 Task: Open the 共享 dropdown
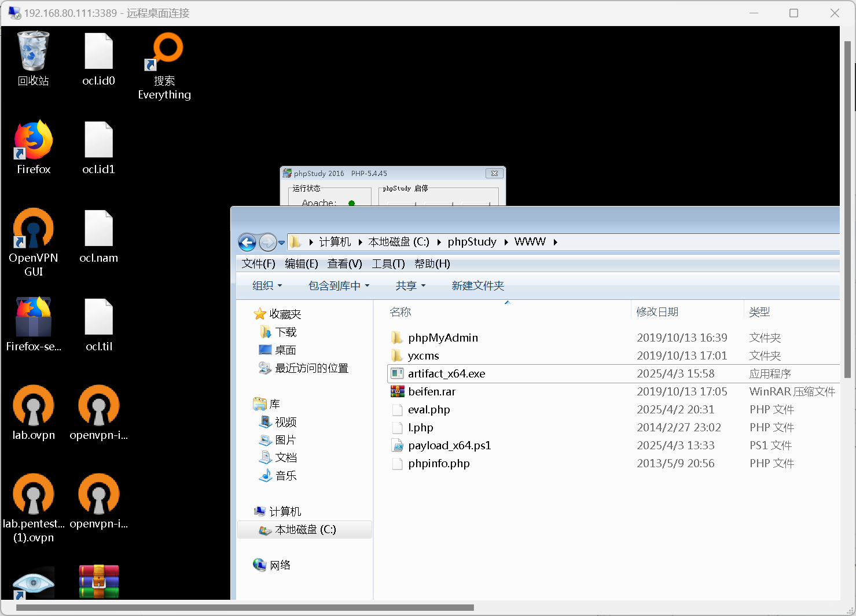click(x=410, y=286)
